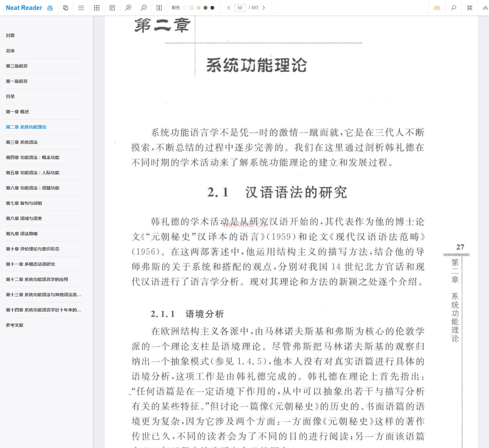Open the library copy icon in toolbar
The image size is (489, 448).
(66, 8)
